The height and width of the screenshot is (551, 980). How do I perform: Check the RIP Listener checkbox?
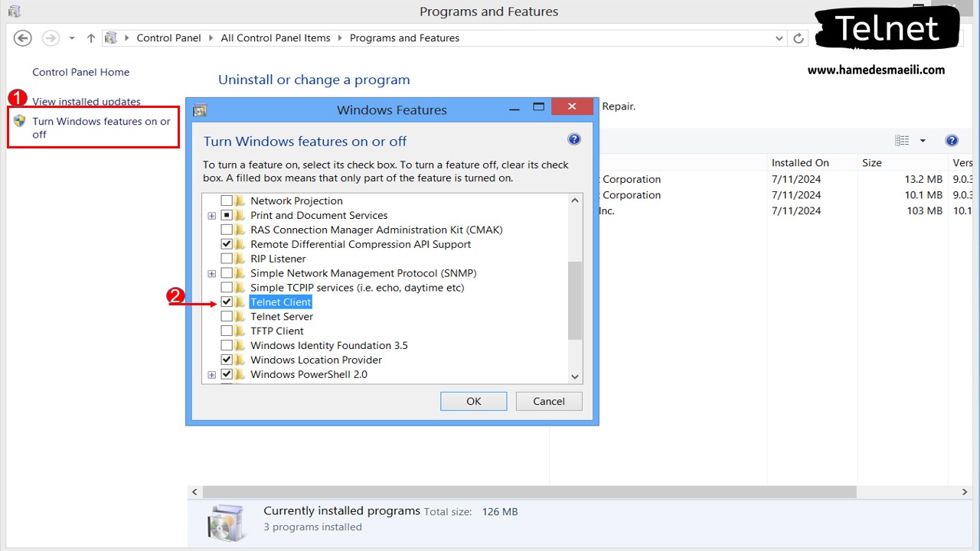pos(227,259)
